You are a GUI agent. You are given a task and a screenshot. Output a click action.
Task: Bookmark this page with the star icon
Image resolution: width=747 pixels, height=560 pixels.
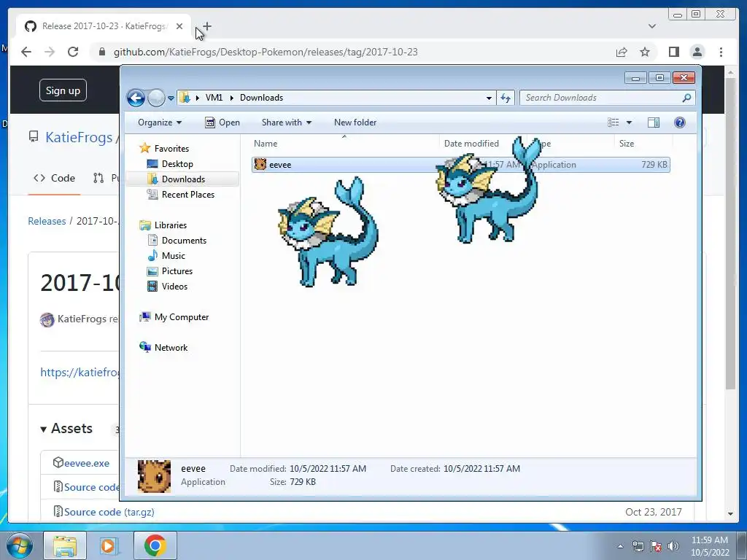pos(645,52)
